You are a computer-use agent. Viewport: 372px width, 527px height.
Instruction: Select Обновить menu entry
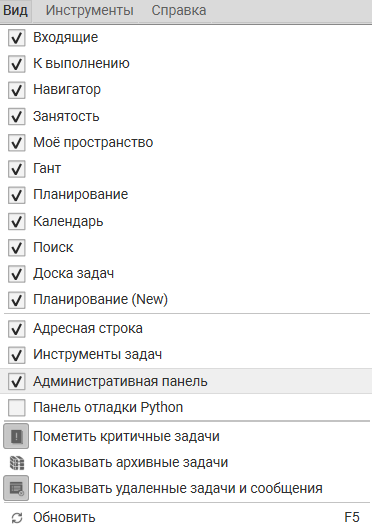point(186,517)
